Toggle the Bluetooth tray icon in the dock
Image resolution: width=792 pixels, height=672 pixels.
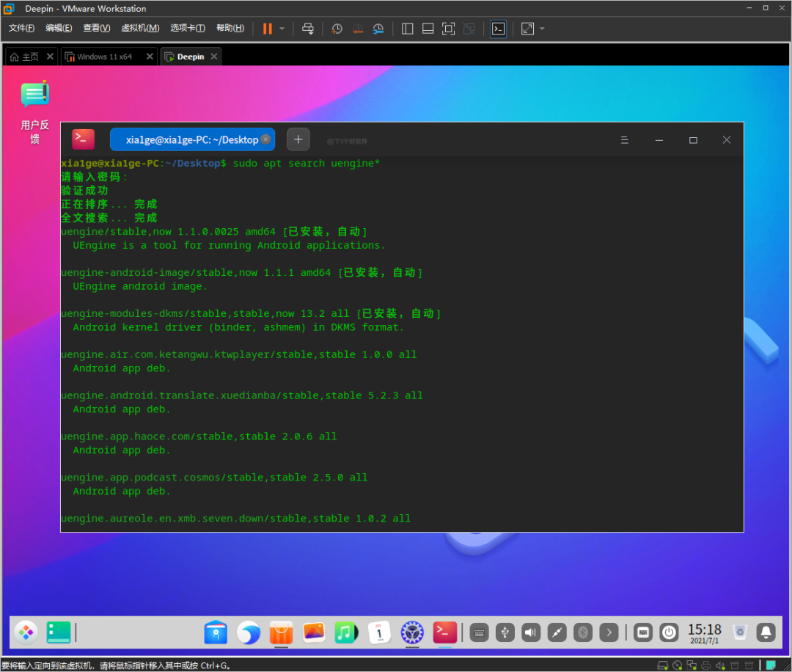[582, 632]
